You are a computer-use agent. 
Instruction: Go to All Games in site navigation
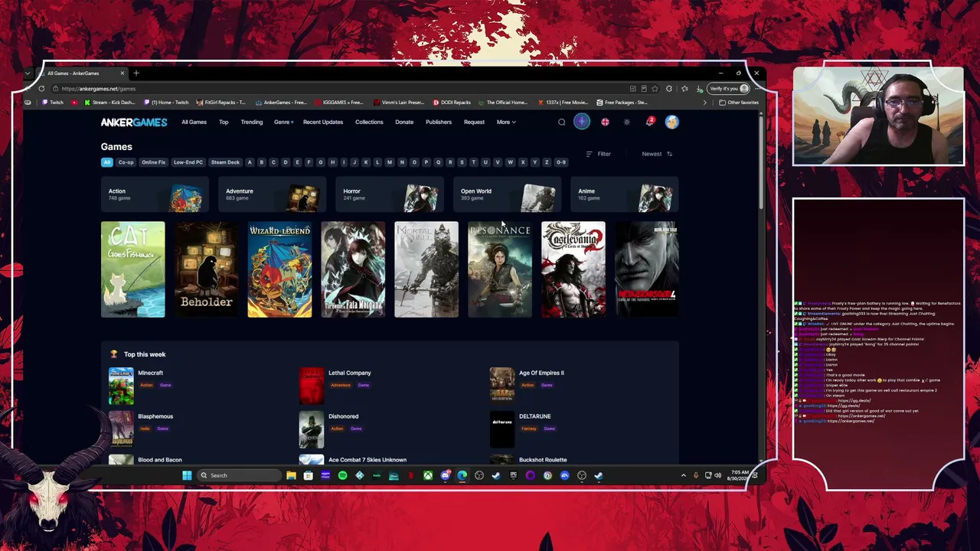(x=194, y=122)
